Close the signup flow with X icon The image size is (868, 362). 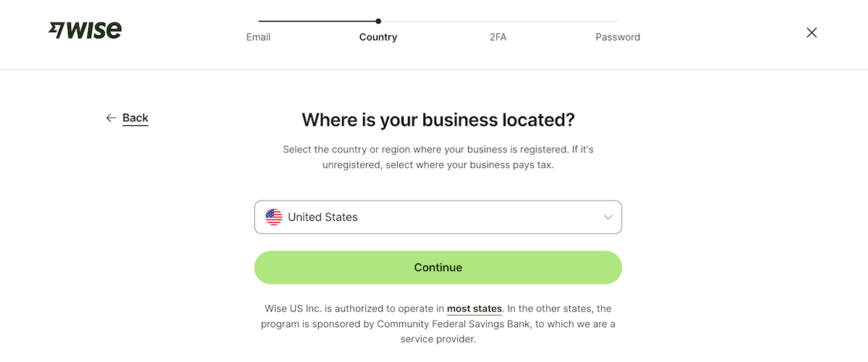(812, 33)
